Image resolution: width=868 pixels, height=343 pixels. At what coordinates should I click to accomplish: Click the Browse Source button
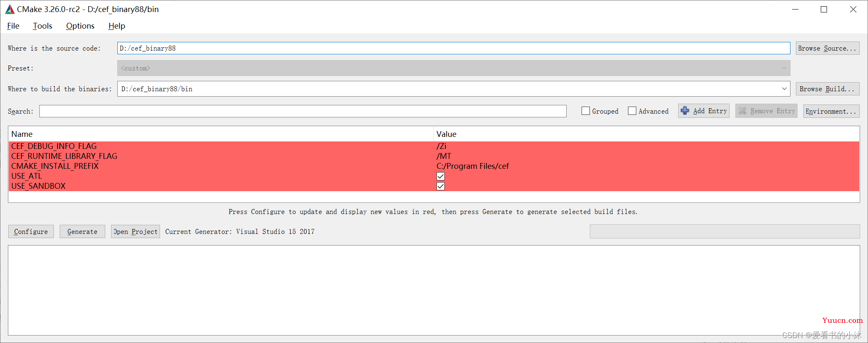[x=827, y=48]
